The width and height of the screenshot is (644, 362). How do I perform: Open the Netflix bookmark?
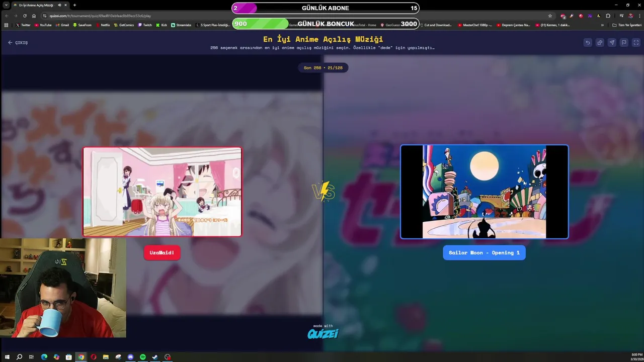click(103, 25)
